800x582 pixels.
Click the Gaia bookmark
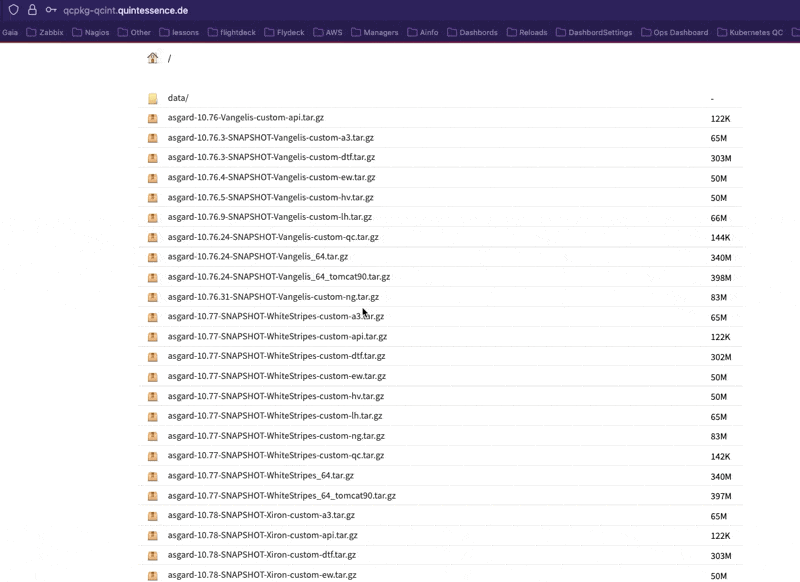click(x=10, y=32)
